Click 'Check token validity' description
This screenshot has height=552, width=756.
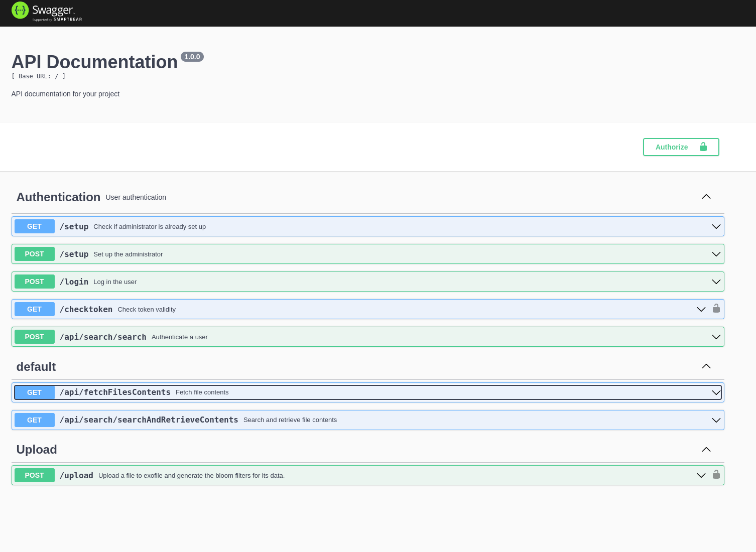pyautogui.click(x=147, y=310)
